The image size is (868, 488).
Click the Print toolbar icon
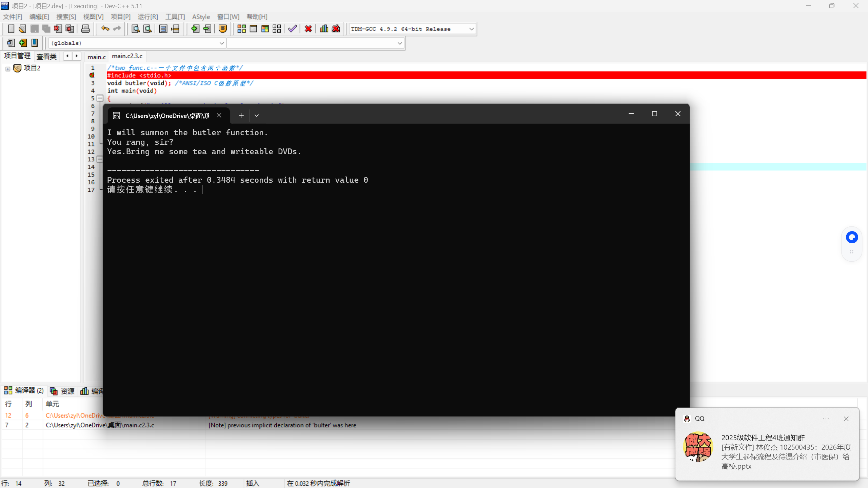point(85,29)
